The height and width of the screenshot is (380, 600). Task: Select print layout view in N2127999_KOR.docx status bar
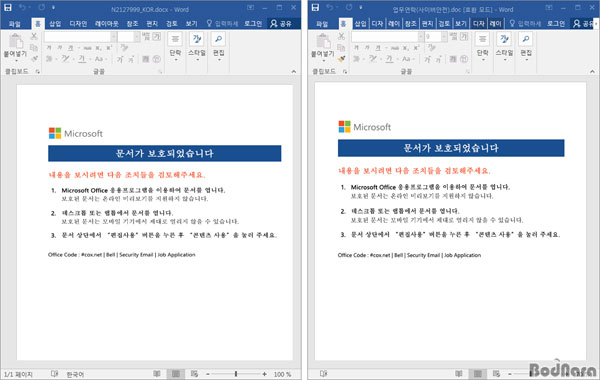(x=176, y=374)
